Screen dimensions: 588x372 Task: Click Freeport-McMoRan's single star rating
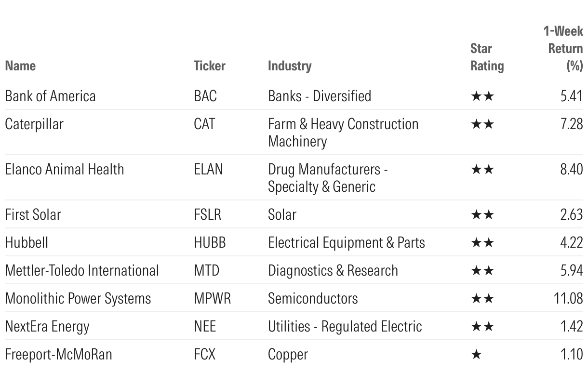(x=476, y=355)
